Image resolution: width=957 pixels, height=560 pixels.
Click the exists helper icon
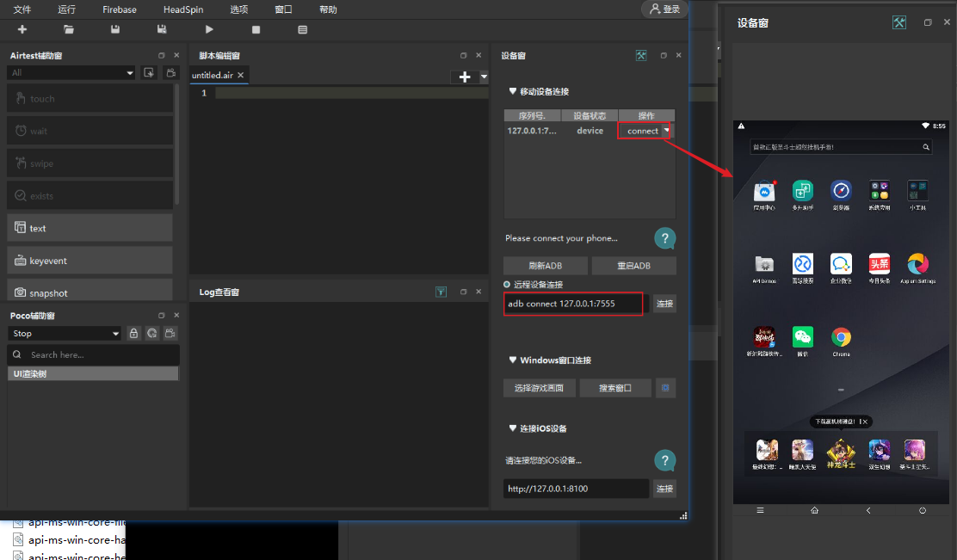click(x=21, y=195)
